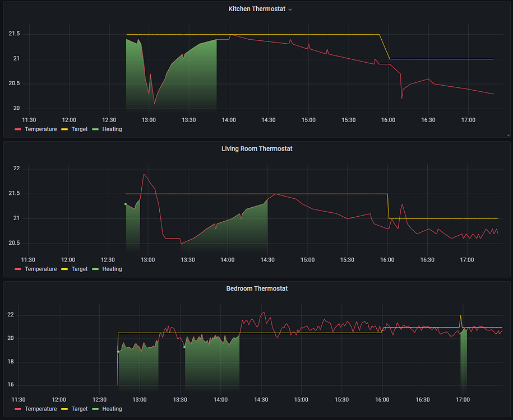The height and width of the screenshot is (420, 513).
Task: Click the yellow Target marker in Bedroom legend
Action: [x=64, y=409]
